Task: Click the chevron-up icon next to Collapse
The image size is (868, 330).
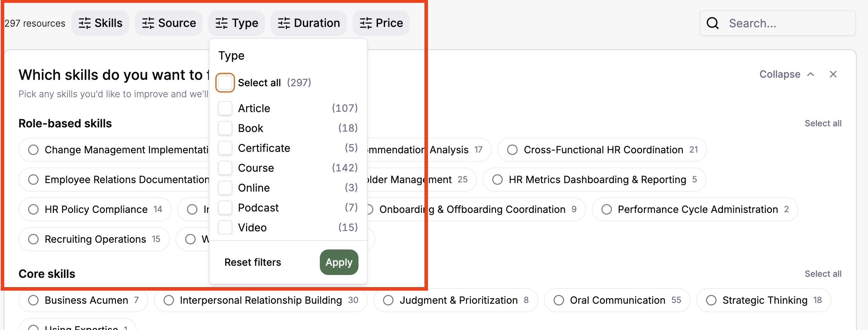Action: pos(811,74)
